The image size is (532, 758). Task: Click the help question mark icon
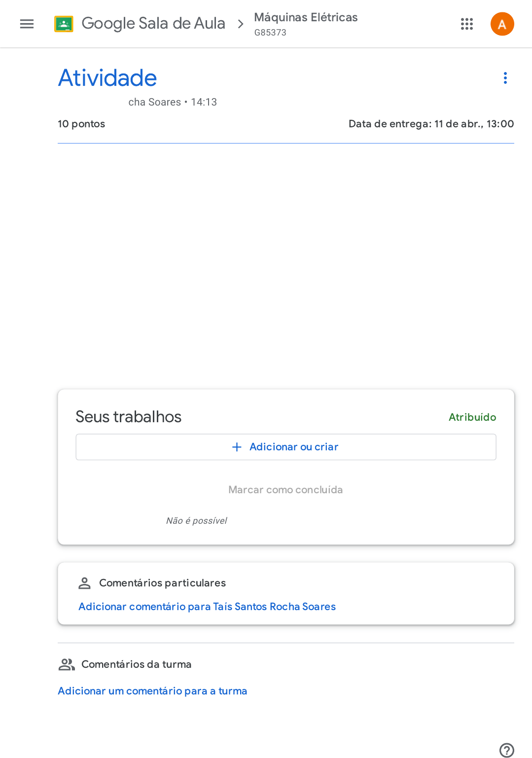coord(506,750)
